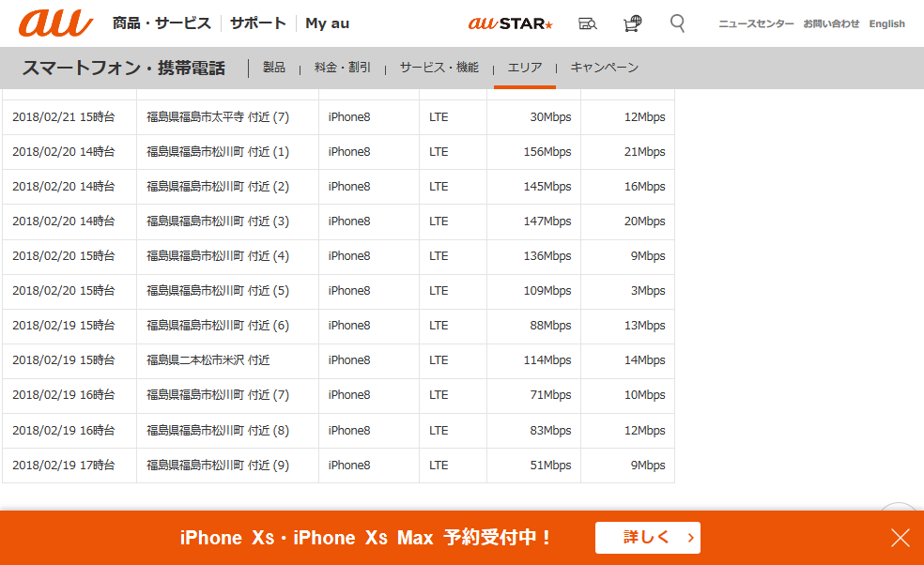The image size is (924, 565).
Task: Click the 10Mbps upload value
Action: pyautogui.click(x=645, y=395)
